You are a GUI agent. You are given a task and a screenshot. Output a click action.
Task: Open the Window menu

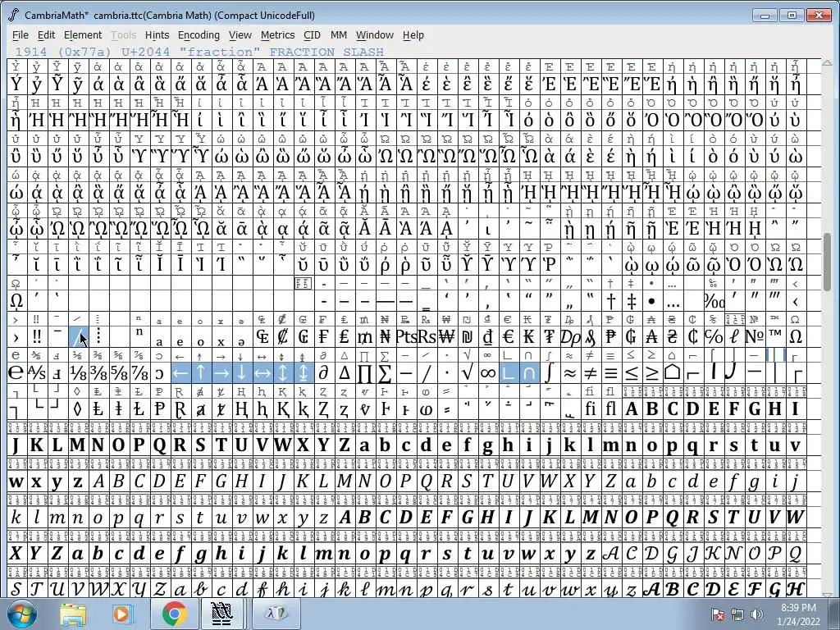click(374, 34)
